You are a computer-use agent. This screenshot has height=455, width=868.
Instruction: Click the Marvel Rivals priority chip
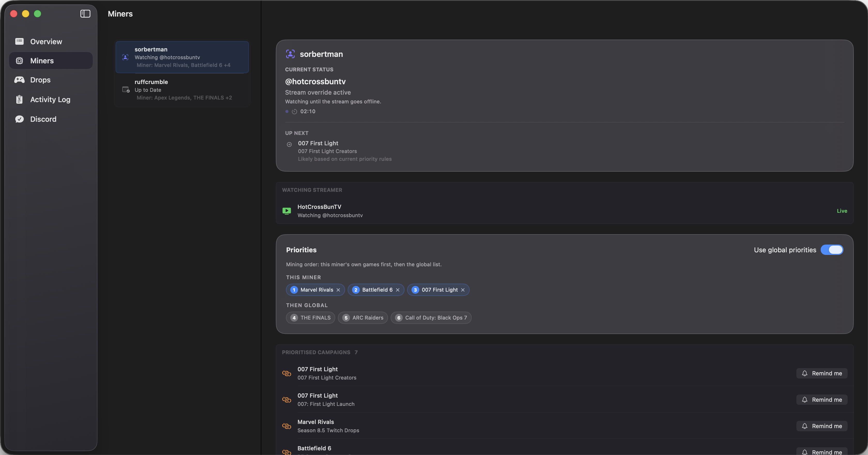pyautogui.click(x=315, y=290)
